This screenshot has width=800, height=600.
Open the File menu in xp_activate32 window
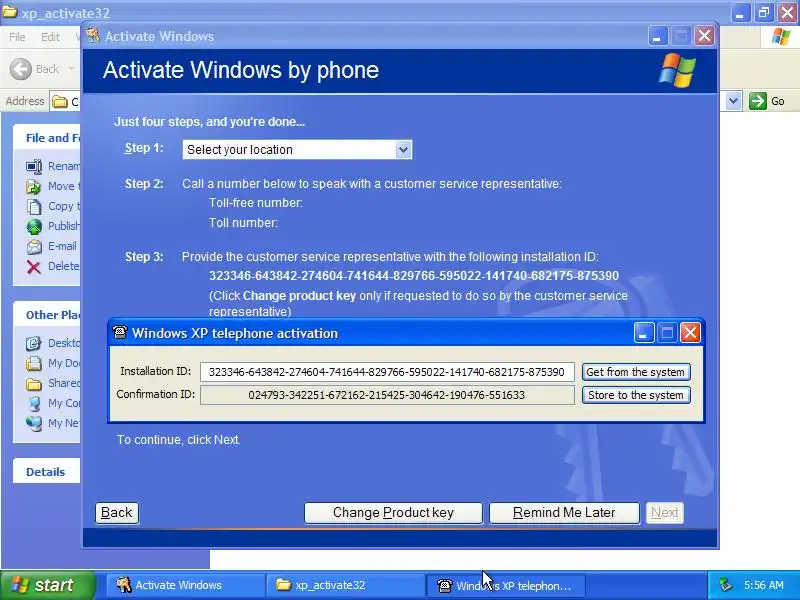coord(17,37)
